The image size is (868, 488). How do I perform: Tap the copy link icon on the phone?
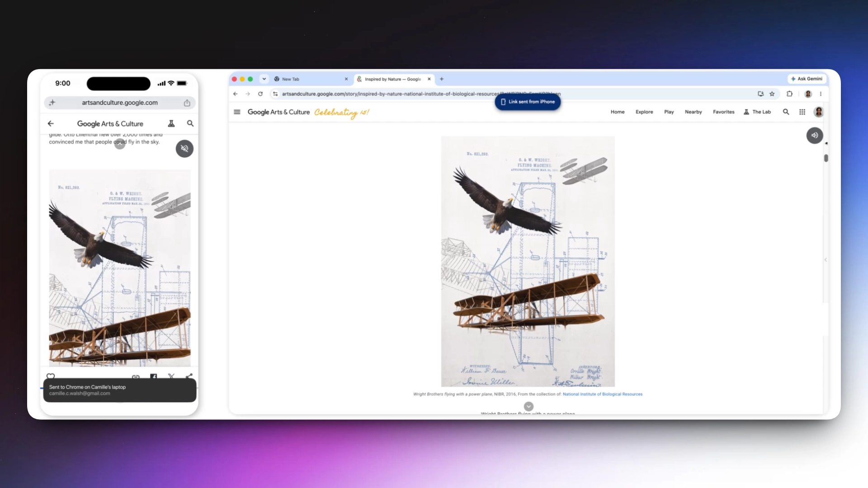click(x=136, y=376)
